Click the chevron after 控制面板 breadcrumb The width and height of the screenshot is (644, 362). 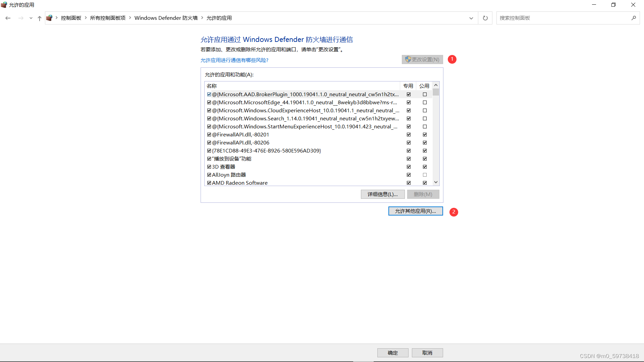click(85, 18)
